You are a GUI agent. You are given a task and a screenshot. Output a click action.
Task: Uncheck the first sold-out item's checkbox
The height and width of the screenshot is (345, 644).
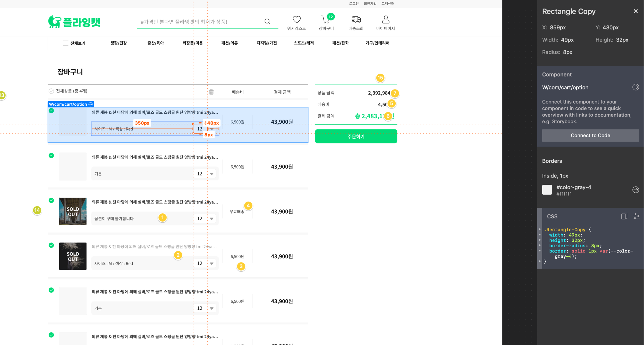pos(51,200)
